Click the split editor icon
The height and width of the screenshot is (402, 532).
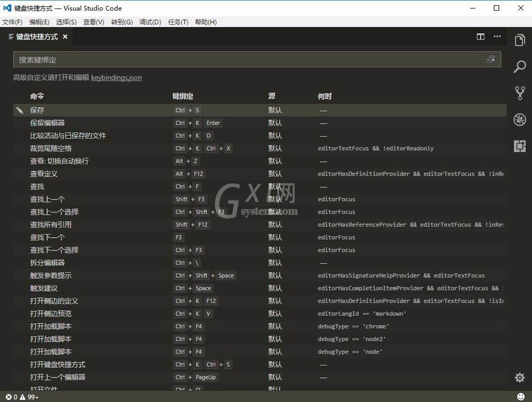480,37
